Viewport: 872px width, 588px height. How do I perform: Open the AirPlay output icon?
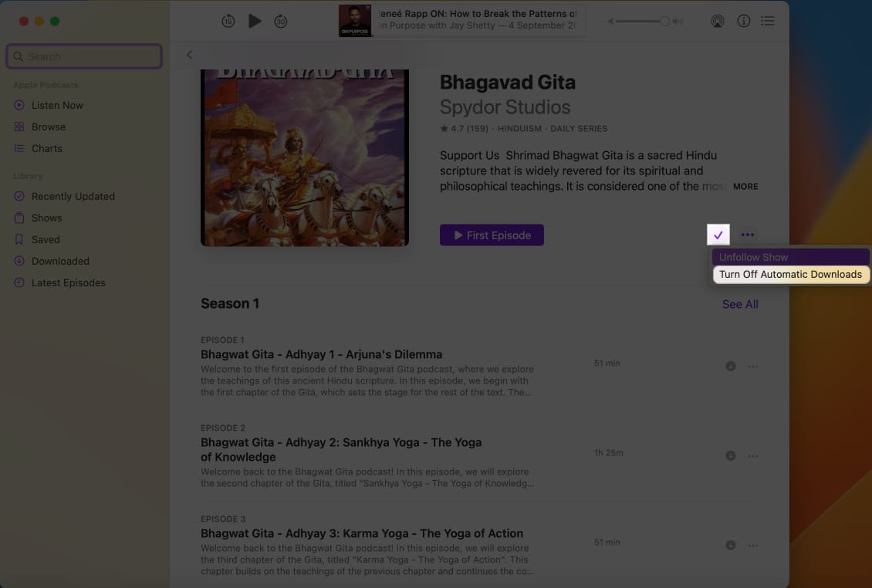click(718, 21)
